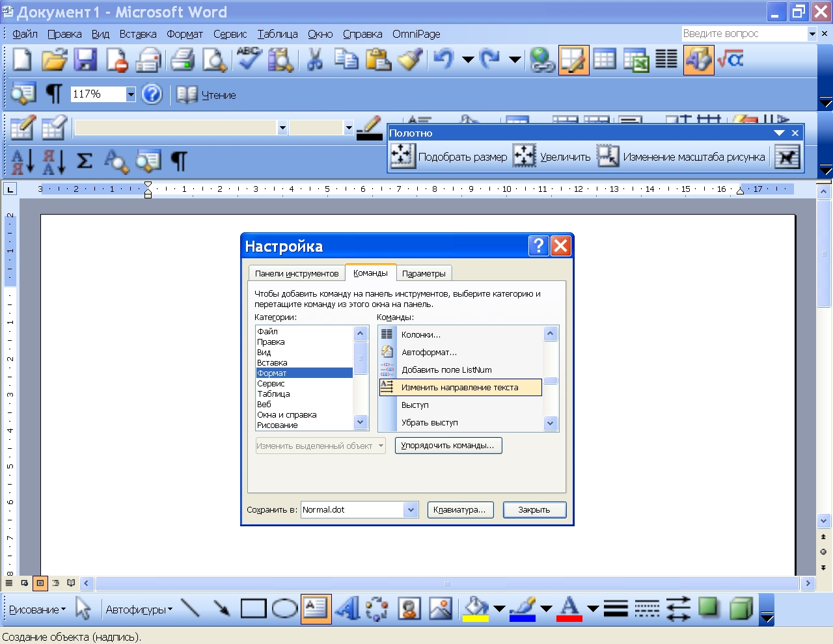Switch to Панели инструментов tab
This screenshot has height=644, width=833.
297,273
